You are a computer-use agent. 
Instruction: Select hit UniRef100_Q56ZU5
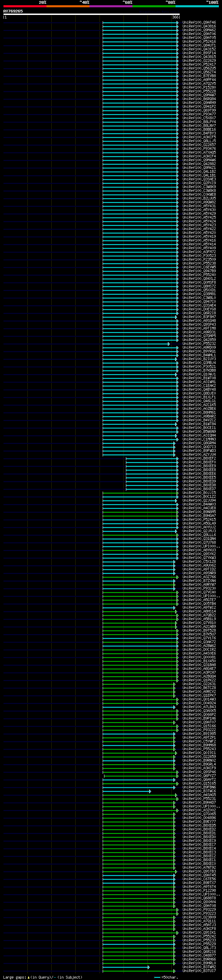tap(199, 68)
